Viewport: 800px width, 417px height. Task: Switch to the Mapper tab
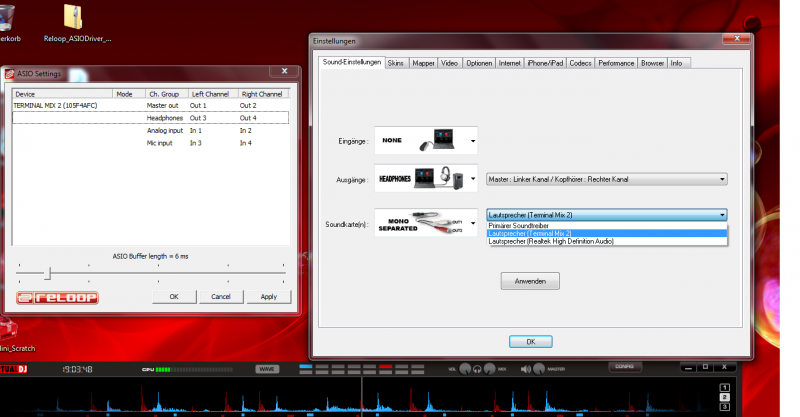423,63
